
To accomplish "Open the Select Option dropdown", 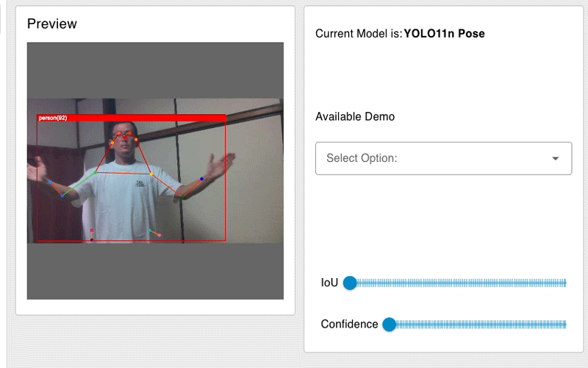I will coord(443,158).
